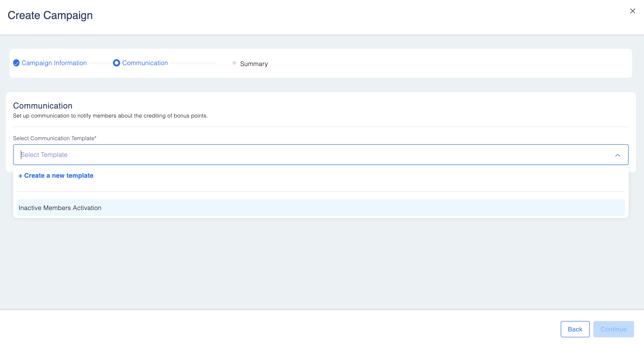Click the plus icon beside Create a new template
The image size is (644, 345).
[x=21, y=176]
